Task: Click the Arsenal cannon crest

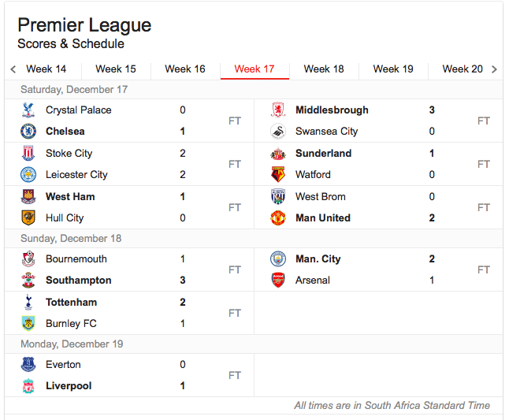Action: [x=278, y=280]
